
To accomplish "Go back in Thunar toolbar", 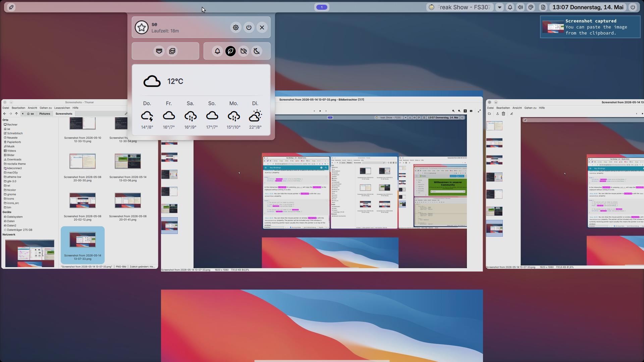I will click(5, 114).
